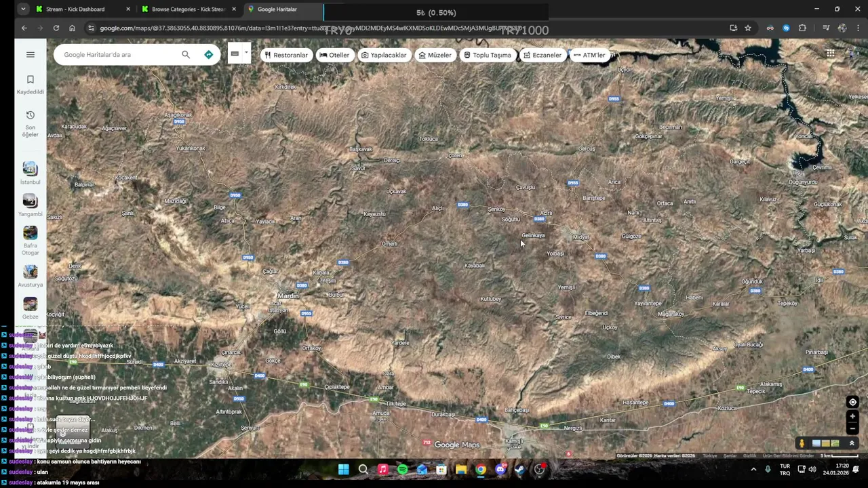Screen dimensions: 868x488
Task: Click the Google apps grid icon
Action: click(830, 54)
